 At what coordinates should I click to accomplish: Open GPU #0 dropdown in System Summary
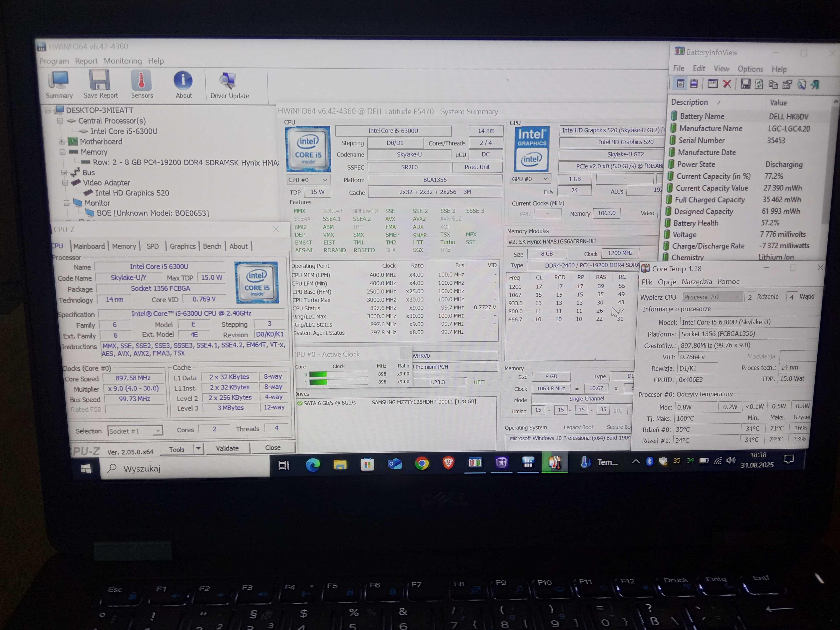click(x=530, y=178)
